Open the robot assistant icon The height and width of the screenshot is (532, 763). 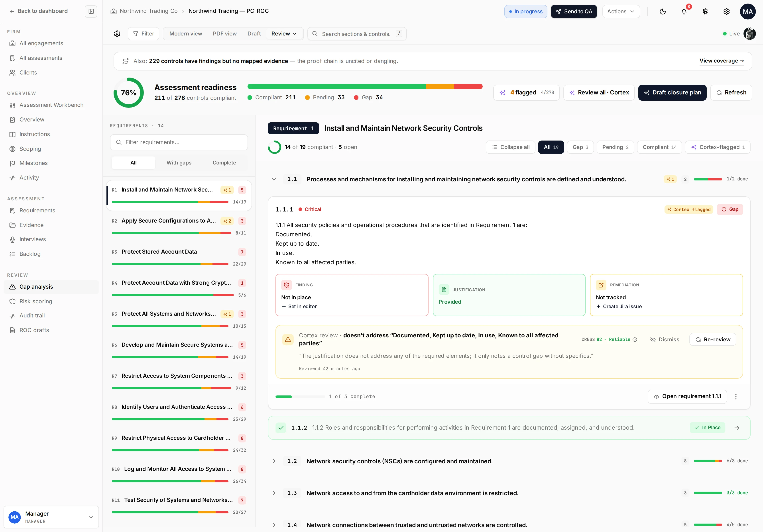click(x=705, y=11)
